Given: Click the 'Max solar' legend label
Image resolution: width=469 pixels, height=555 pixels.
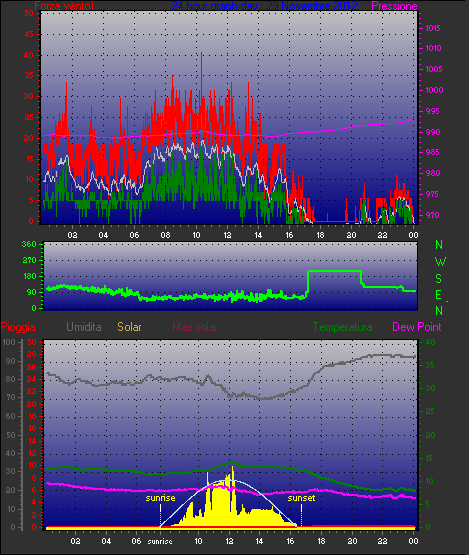Looking at the screenshot, I should (x=195, y=327).
